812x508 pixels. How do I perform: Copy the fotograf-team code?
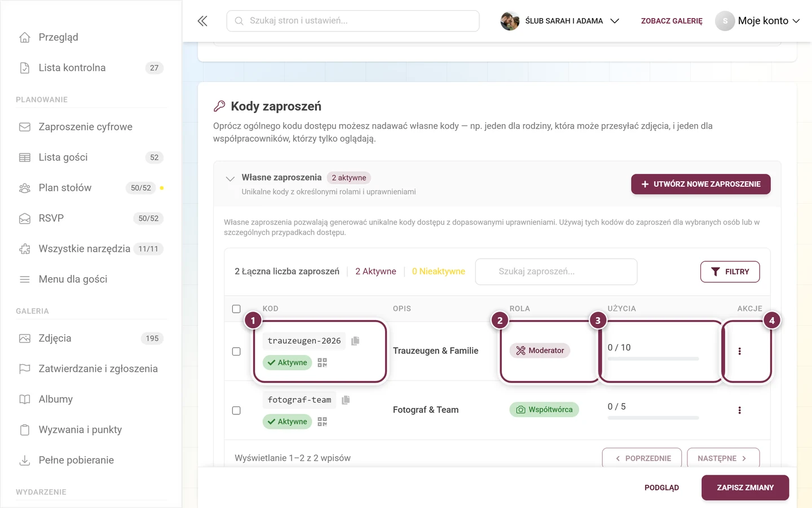click(346, 400)
